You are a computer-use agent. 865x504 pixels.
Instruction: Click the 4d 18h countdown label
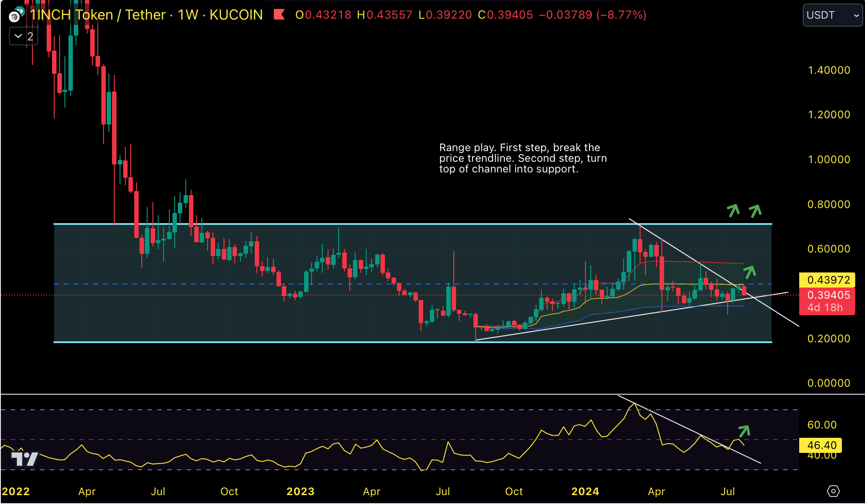(825, 308)
